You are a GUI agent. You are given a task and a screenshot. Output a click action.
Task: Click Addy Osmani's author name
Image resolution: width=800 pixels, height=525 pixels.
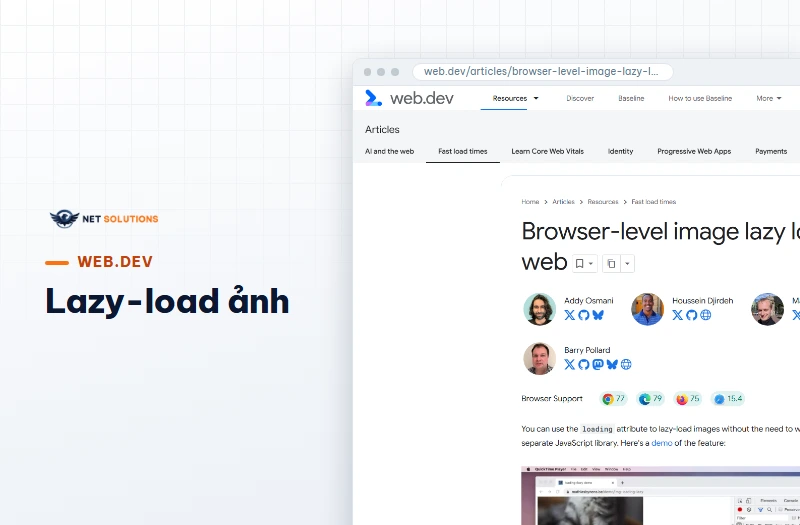(589, 301)
